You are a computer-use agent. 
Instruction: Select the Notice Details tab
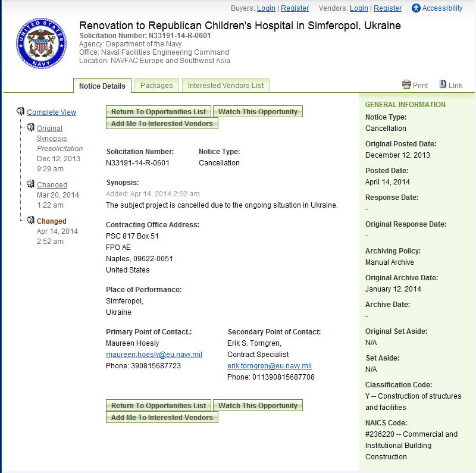point(102,86)
